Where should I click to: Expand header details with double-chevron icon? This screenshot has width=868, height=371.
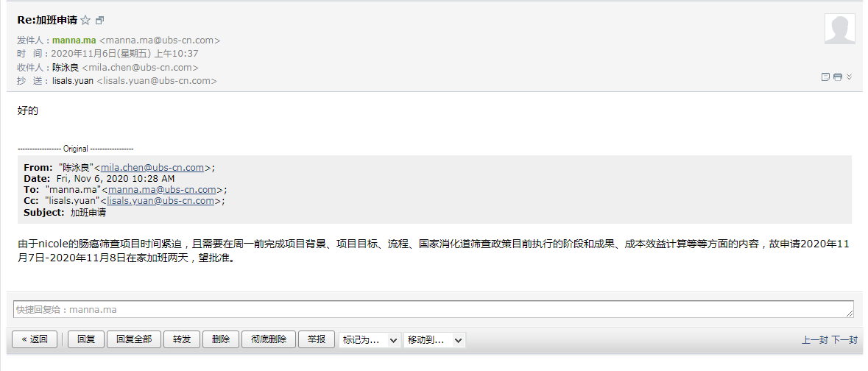point(849,77)
